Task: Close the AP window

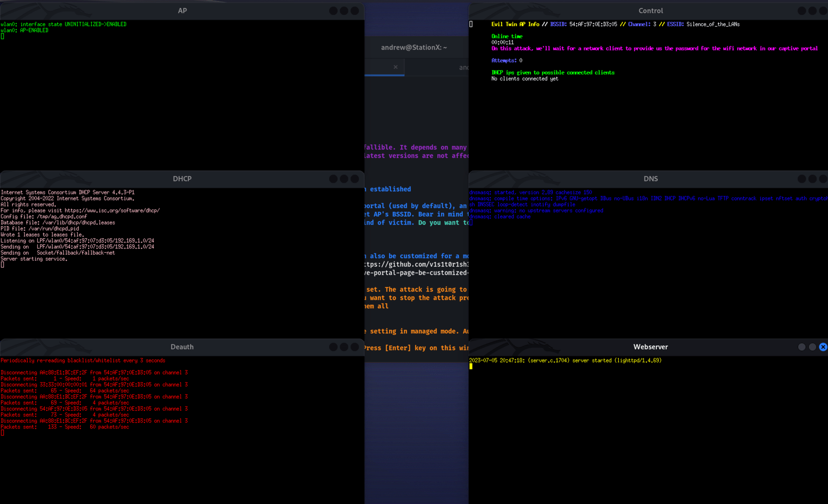Action: click(355, 11)
